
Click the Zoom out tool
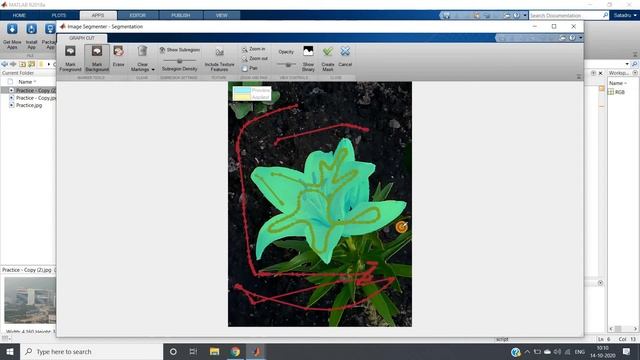[x=254, y=59]
